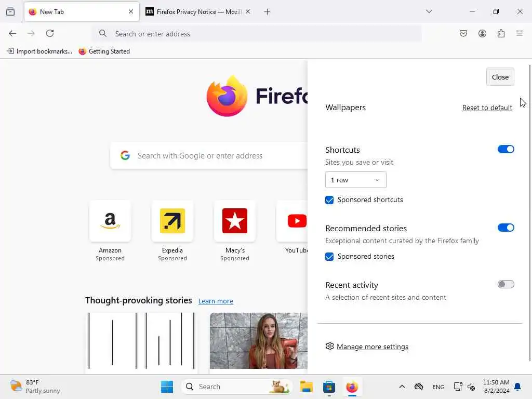Click the Wallpapers heading text

click(x=345, y=108)
